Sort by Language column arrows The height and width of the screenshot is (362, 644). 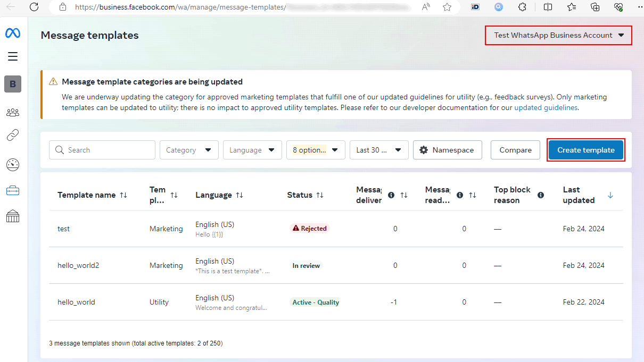pyautogui.click(x=240, y=195)
